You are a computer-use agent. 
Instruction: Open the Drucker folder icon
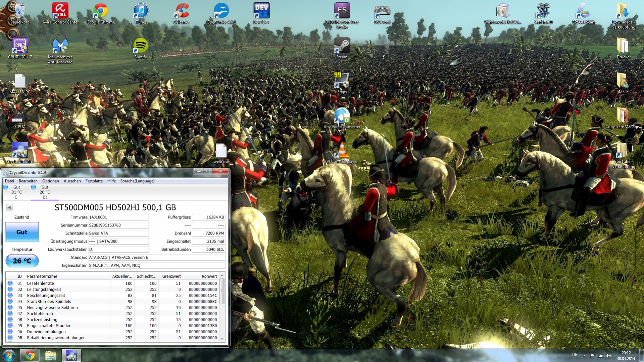624,48
